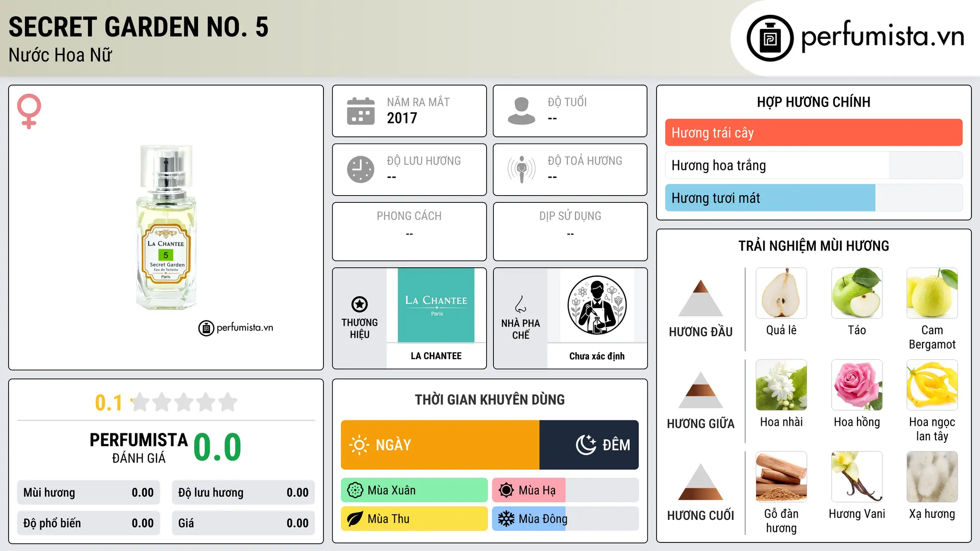Select the Cam Bergamot note image
Image resolution: width=980 pixels, height=551 pixels.
(932, 293)
